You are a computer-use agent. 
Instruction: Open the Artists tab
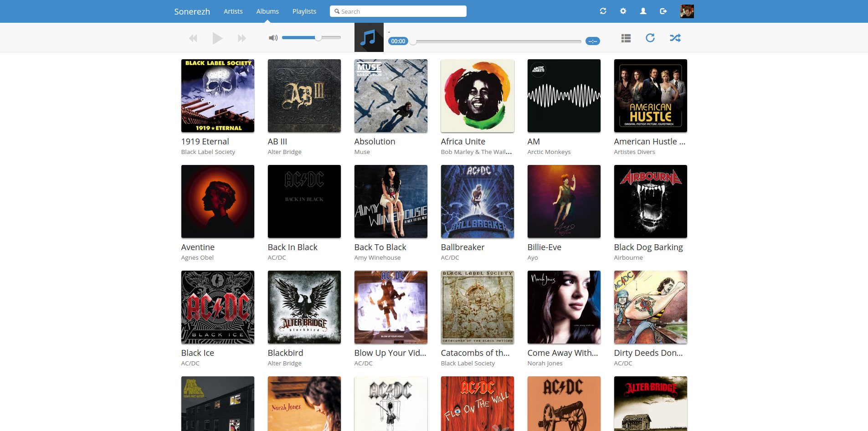click(233, 11)
